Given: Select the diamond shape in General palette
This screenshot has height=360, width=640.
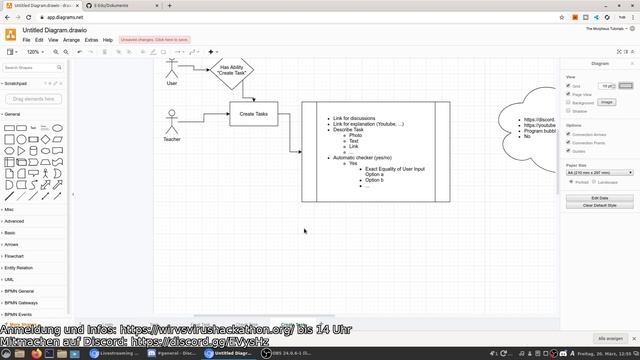Looking at the screenshot, I should coord(45,139).
